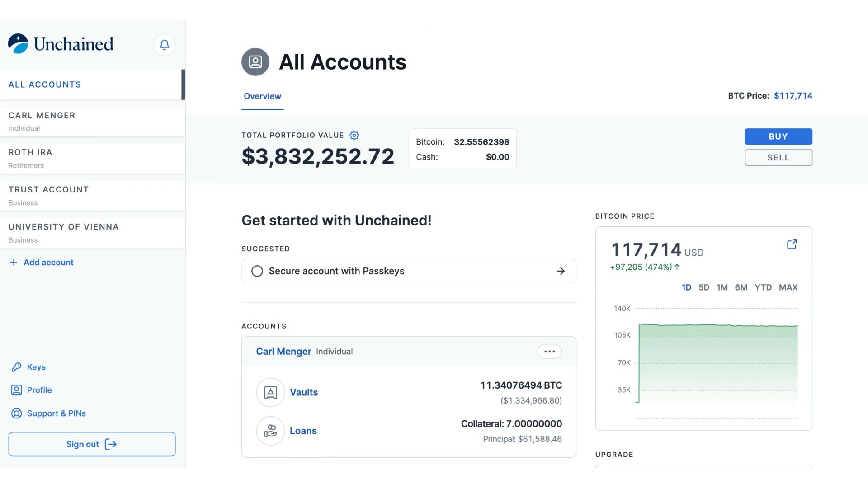Follow the arrow on Passkeys suggestion

tap(561, 271)
